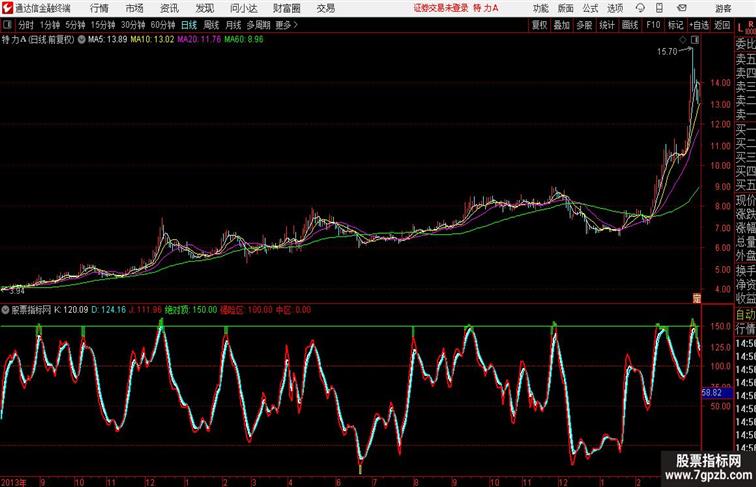
Task: Open the circle icon before 股票指标网 indicator
Action: tap(5, 310)
